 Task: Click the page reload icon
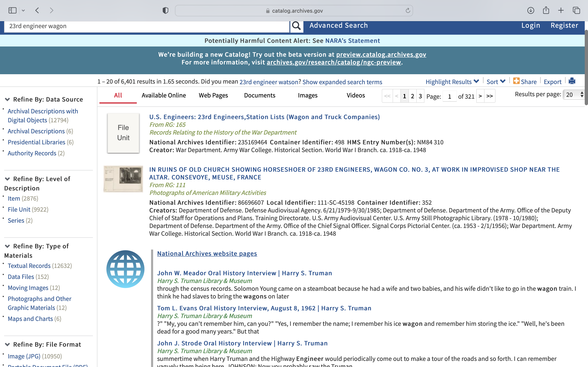(x=408, y=10)
